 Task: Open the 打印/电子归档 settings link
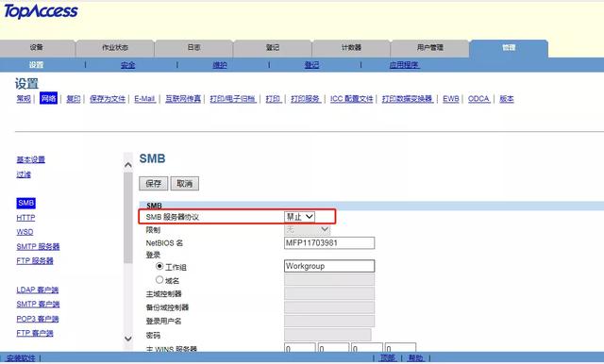[x=233, y=99]
